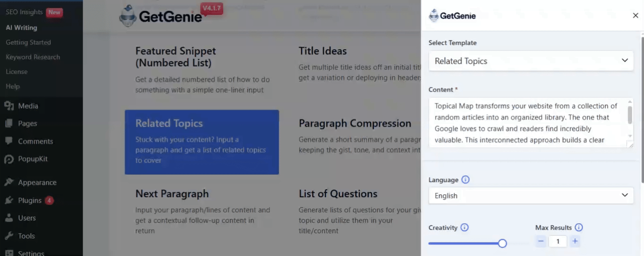This screenshot has width=644, height=256.
Task: Close the GetGenie side panel
Action: [x=635, y=16]
